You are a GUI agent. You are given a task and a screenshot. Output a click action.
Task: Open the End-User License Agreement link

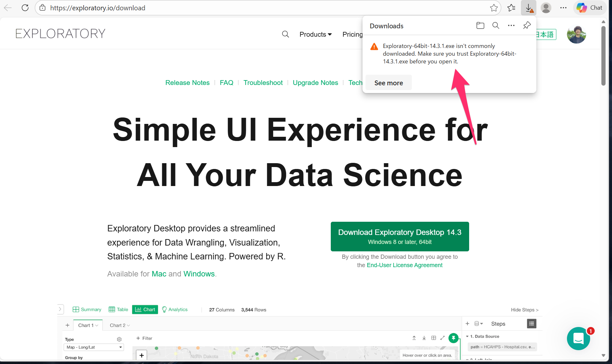pyautogui.click(x=404, y=265)
